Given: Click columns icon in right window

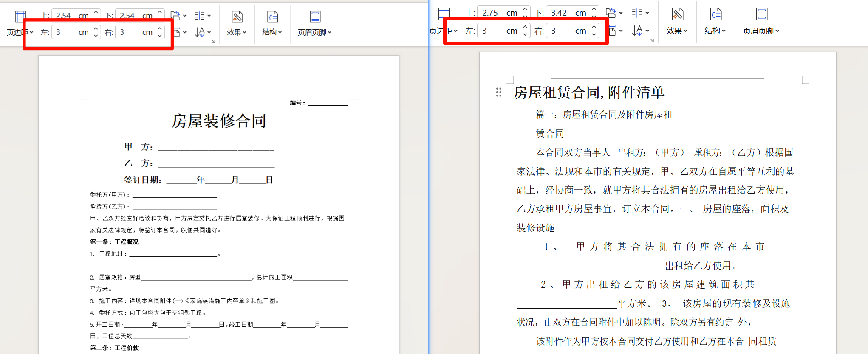Looking at the screenshot, I should [x=637, y=13].
